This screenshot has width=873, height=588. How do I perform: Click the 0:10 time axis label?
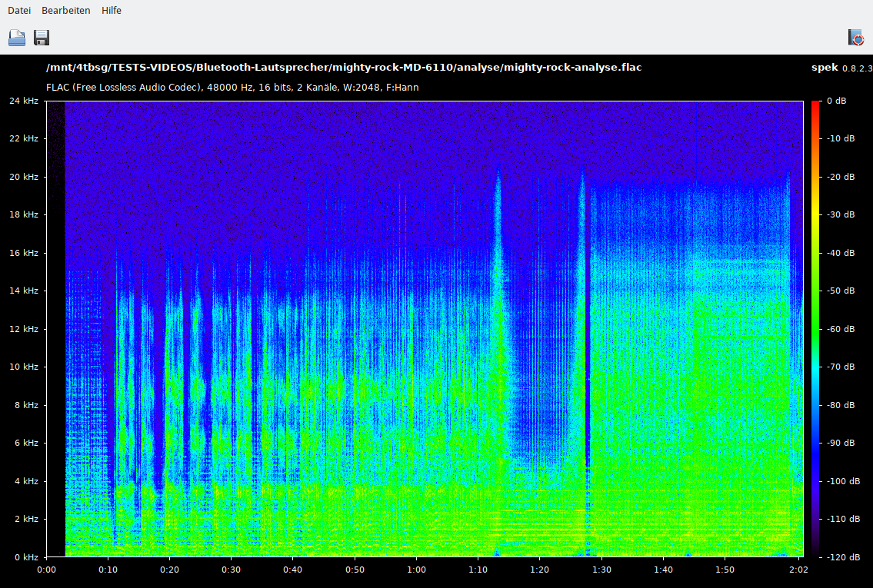108,570
